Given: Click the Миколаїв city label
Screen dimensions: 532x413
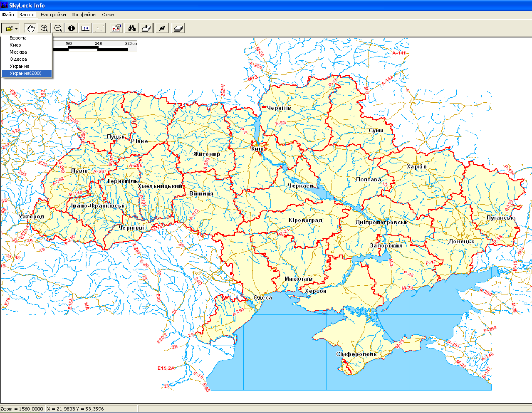Looking at the screenshot, I should click(x=298, y=279).
